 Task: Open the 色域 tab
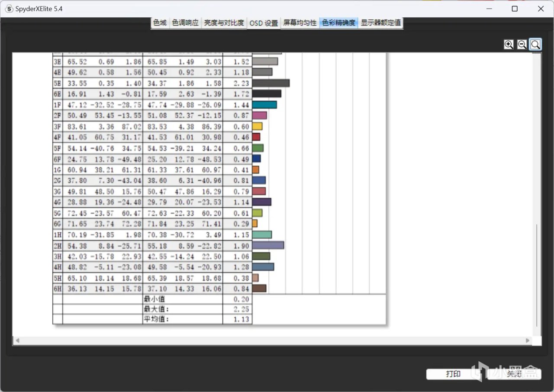(x=160, y=23)
